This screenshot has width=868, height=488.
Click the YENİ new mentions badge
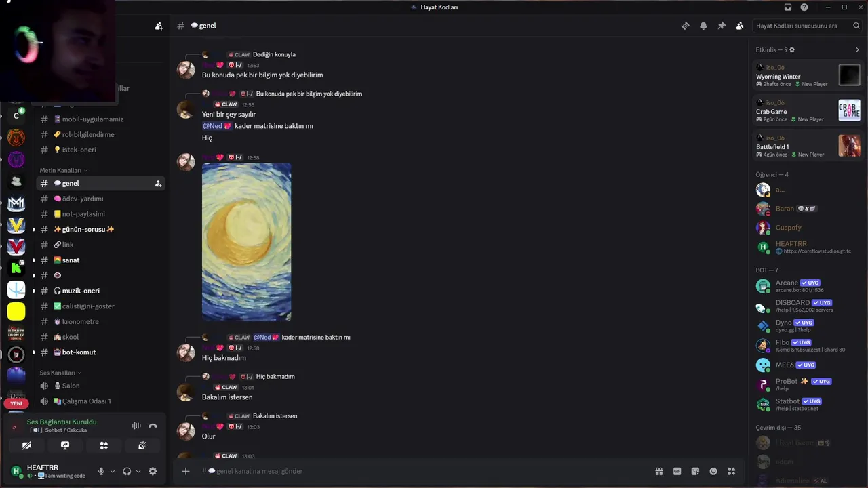click(16, 403)
